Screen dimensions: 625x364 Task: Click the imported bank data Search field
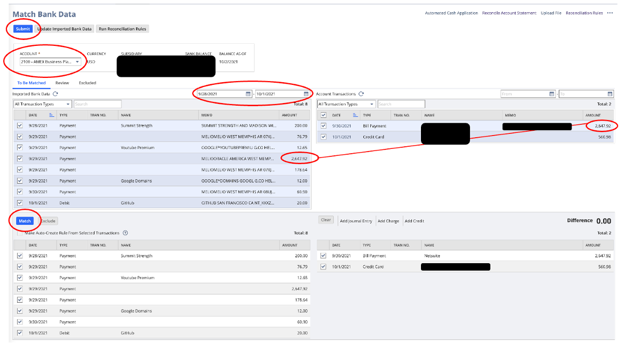(97, 104)
